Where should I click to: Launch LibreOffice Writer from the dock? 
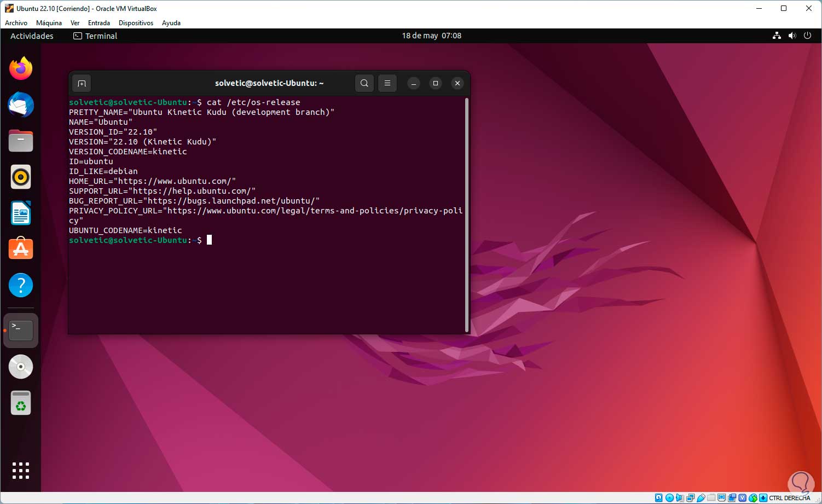21,213
